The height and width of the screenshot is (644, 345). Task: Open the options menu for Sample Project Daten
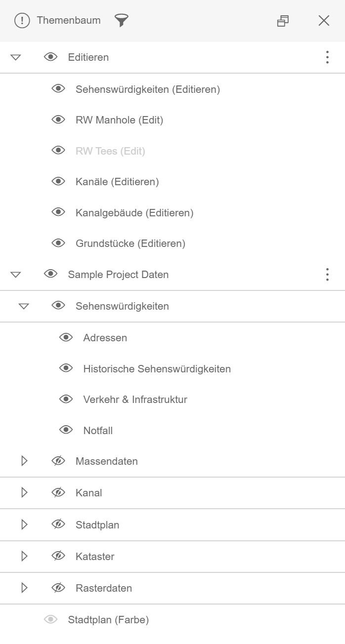(x=327, y=274)
